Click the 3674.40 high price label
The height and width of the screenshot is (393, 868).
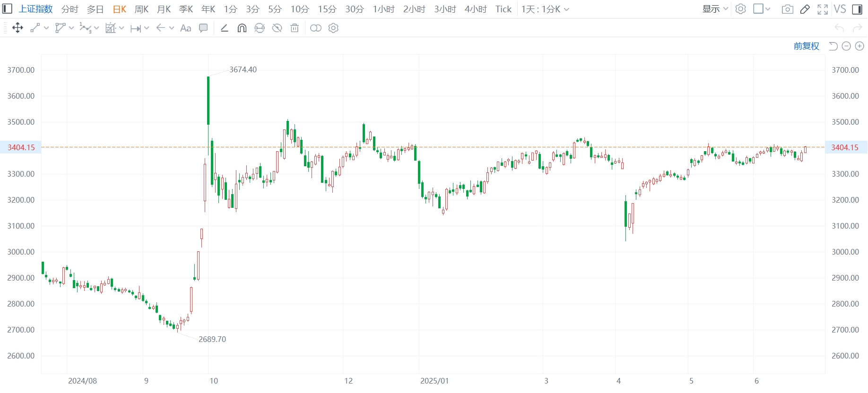pyautogui.click(x=243, y=69)
